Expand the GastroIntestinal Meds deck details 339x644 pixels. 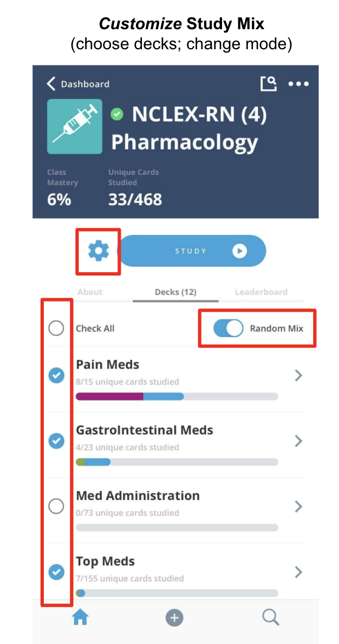click(298, 441)
